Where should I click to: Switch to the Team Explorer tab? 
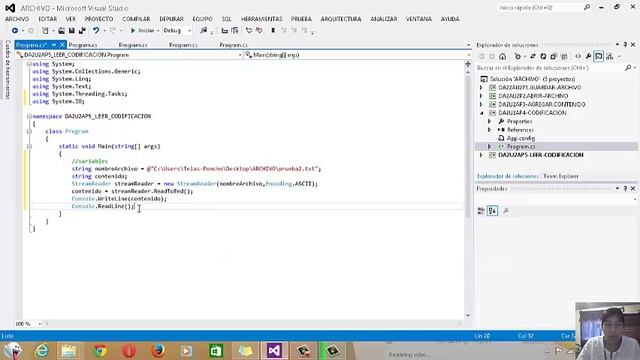tap(561, 176)
